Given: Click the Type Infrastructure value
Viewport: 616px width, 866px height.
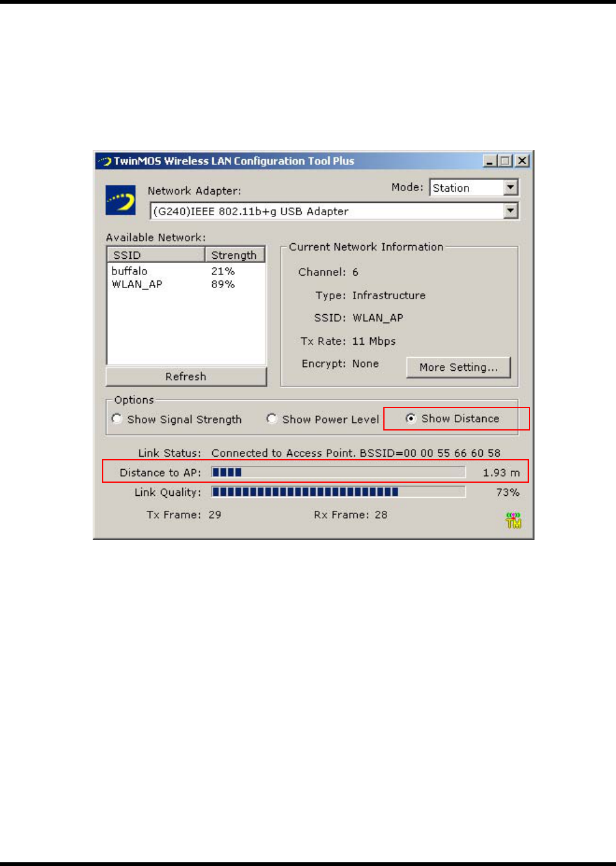Looking at the screenshot, I should click(389, 296).
